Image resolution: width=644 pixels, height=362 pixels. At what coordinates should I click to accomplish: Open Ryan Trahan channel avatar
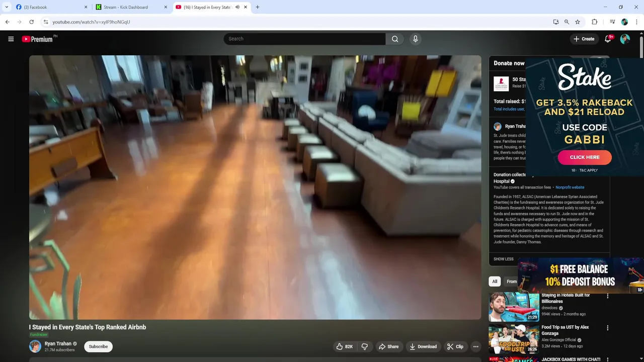(x=35, y=346)
